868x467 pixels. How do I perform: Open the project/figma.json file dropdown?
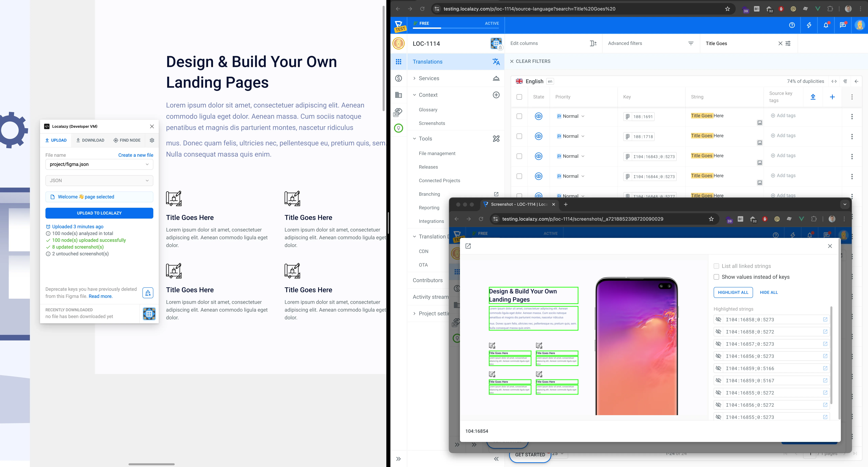click(x=99, y=164)
